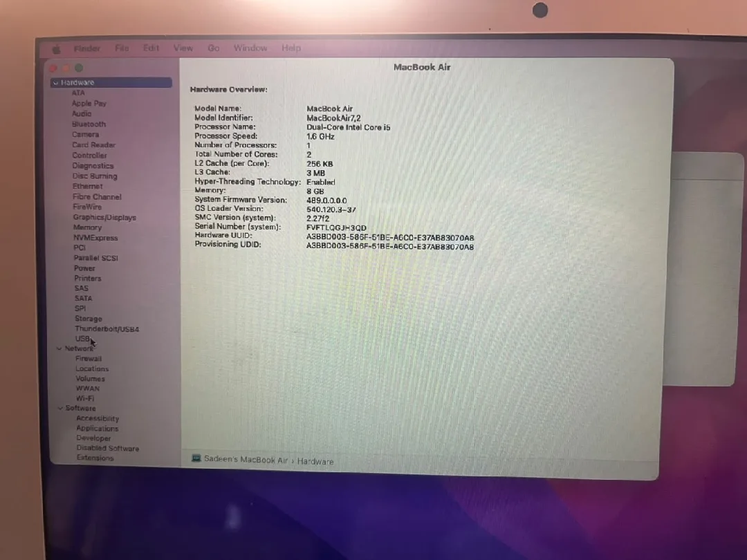Select Ethernet in the sidebar
The width and height of the screenshot is (747, 560).
pyautogui.click(x=88, y=186)
